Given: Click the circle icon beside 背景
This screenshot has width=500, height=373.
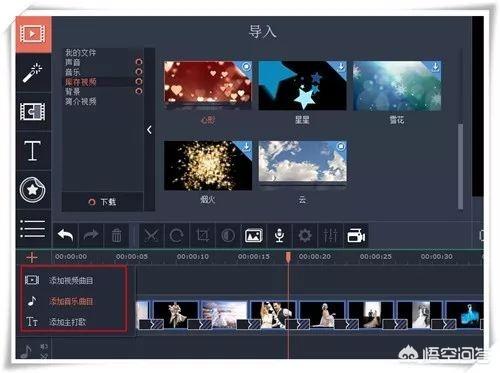Looking at the screenshot, I should [x=139, y=91].
